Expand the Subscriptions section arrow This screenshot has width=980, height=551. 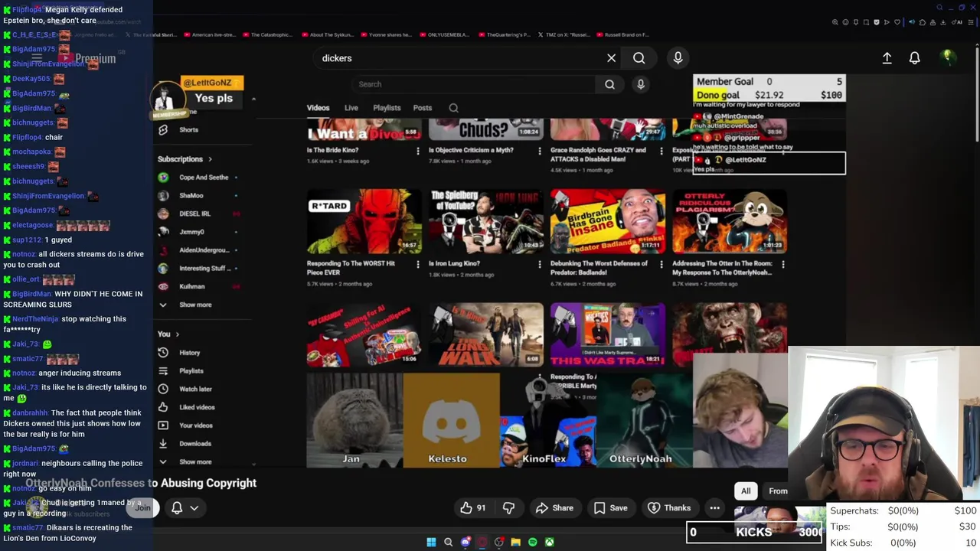[x=210, y=159]
